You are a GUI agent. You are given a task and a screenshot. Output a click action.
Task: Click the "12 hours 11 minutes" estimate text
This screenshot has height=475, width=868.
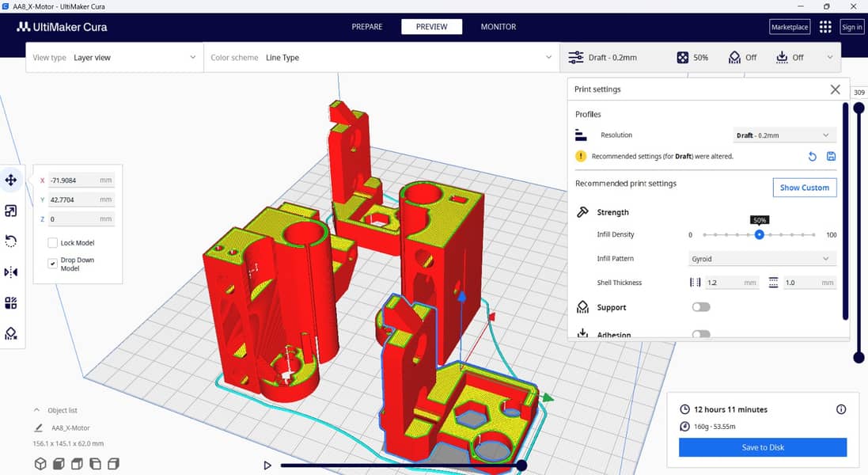730,409
